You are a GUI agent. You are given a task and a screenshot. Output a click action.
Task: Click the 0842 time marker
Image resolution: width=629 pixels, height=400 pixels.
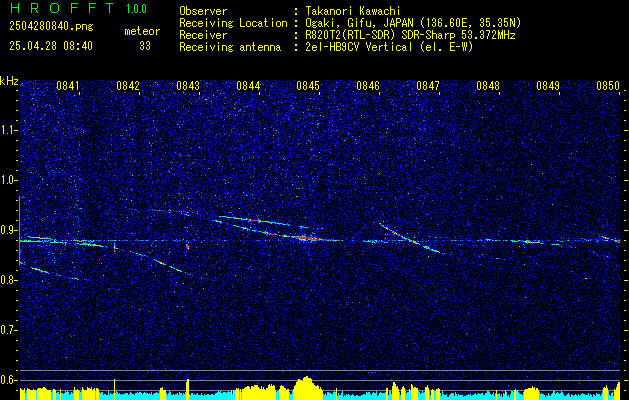point(128,85)
